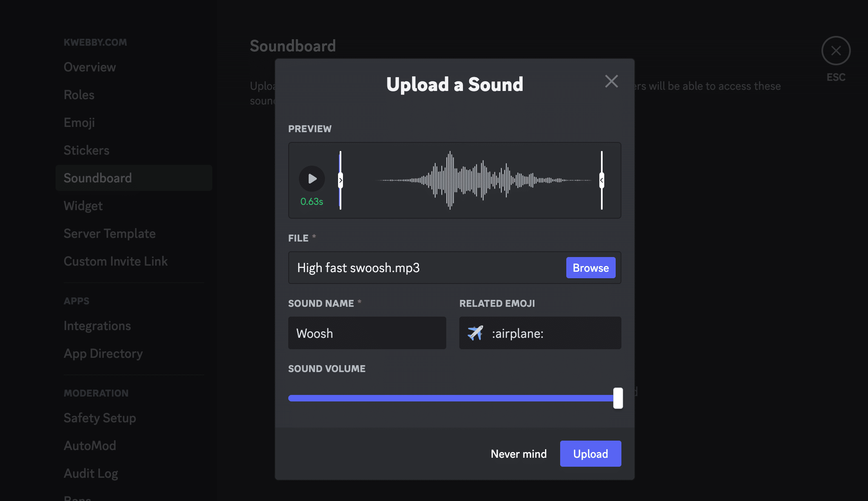Click the ESC close icon top right

click(x=835, y=50)
